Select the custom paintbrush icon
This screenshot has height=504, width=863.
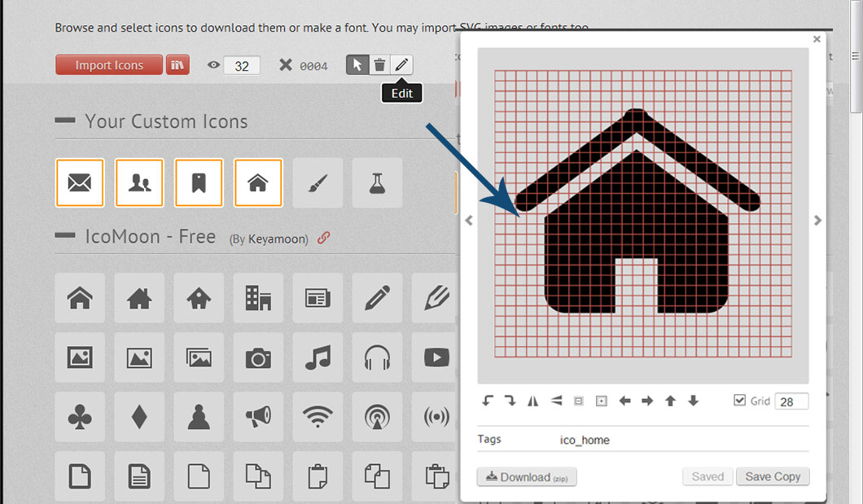point(318,182)
